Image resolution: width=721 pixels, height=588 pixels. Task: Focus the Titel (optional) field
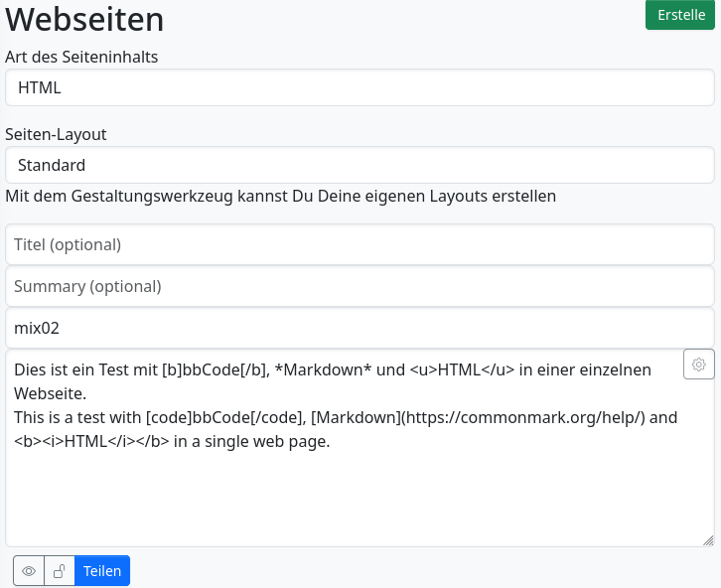tap(360, 244)
